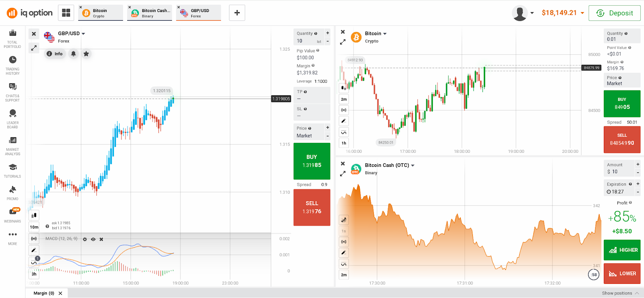Open GBP/USD asset selector dropdown
Viewport: 644px width, 298px height.
[x=71, y=33]
